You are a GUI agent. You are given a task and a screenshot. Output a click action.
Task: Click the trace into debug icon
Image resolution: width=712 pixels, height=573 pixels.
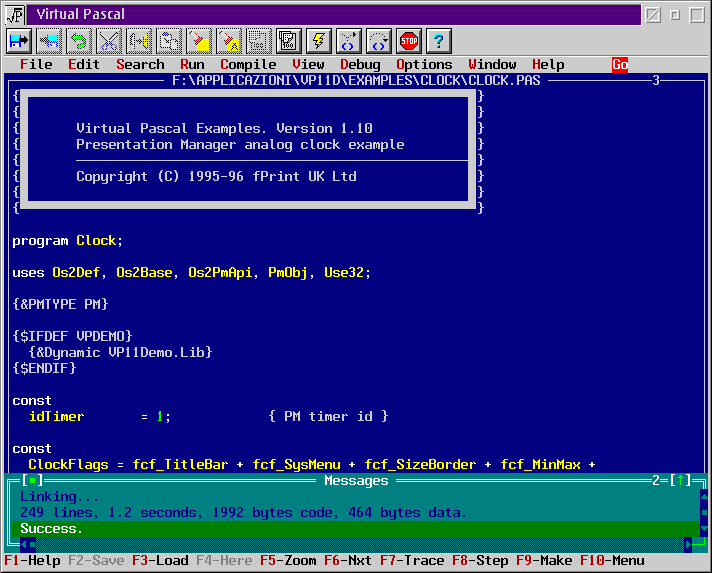point(349,41)
